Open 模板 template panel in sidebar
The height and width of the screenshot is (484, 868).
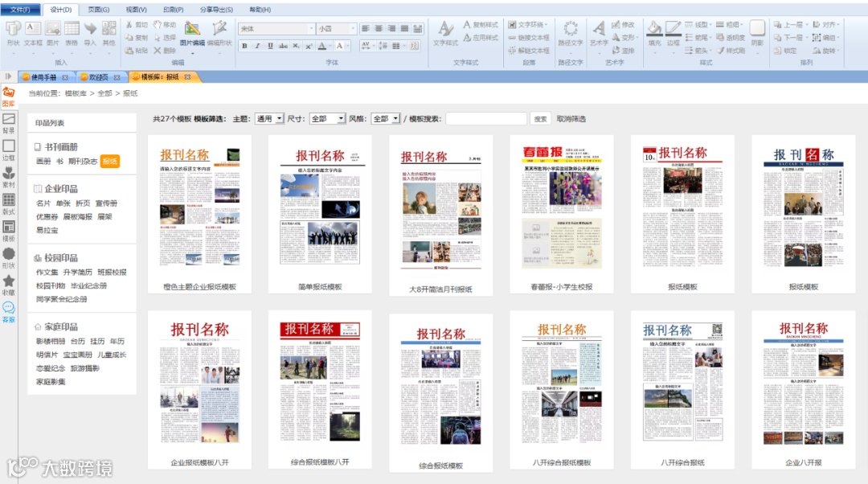click(9, 231)
